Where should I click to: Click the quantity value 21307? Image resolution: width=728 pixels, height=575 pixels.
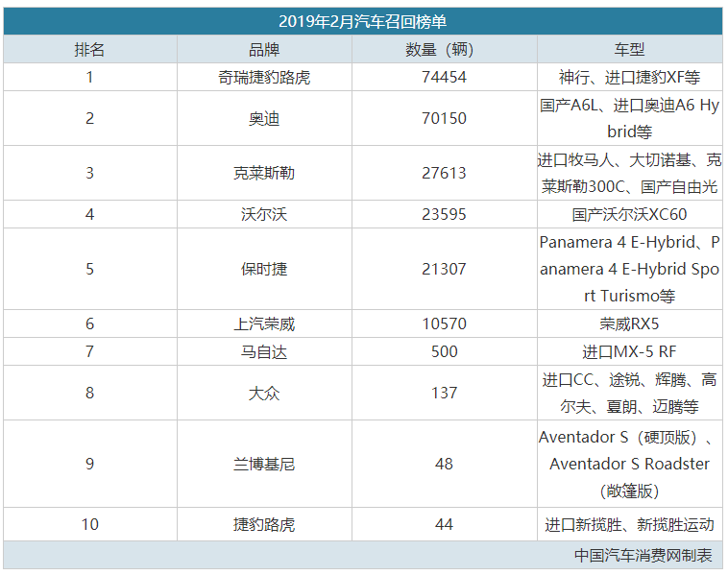click(444, 269)
